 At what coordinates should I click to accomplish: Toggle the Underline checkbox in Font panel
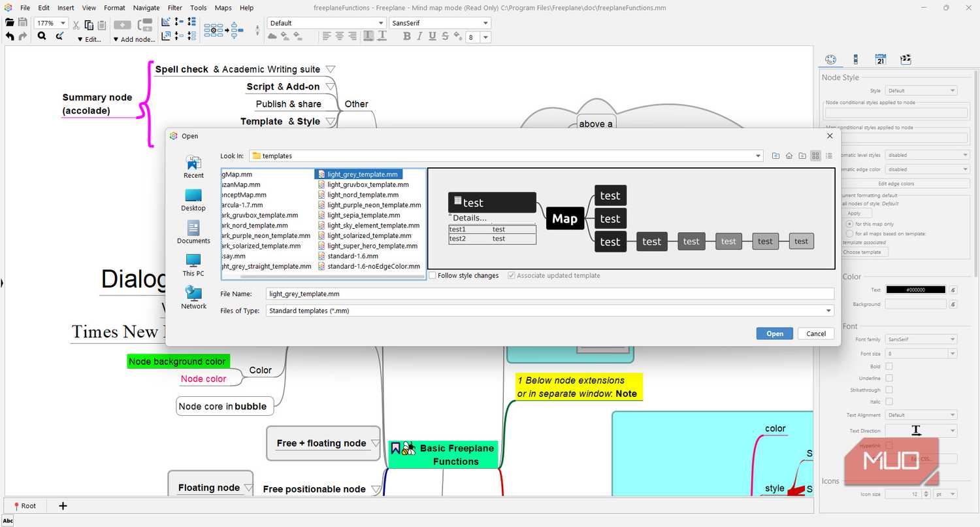tap(889, 379)
